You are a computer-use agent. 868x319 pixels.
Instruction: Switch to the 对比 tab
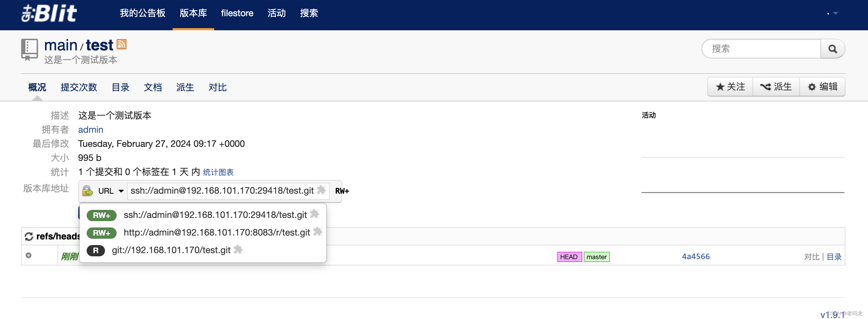tap(217, 87)
